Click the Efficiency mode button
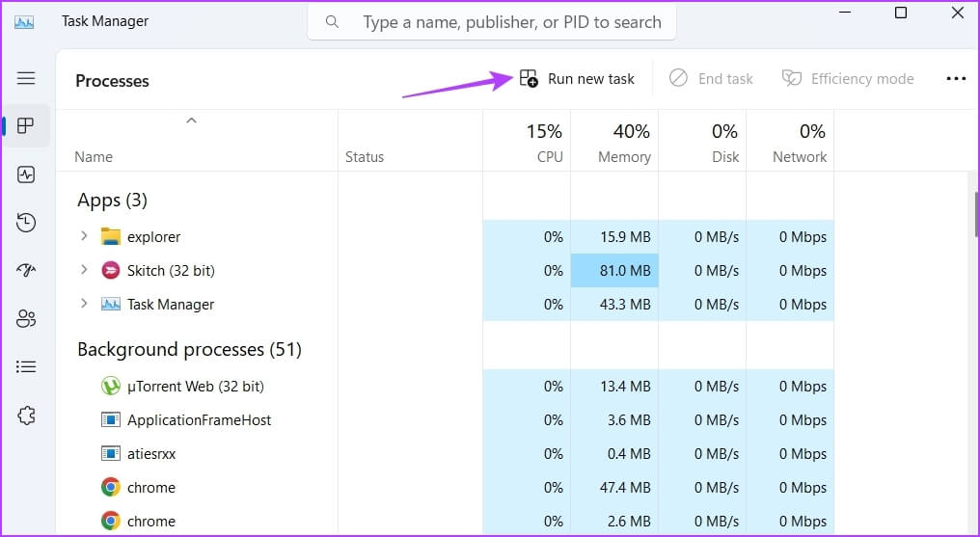This screenshot has width=980, height=537. [848, 79]
